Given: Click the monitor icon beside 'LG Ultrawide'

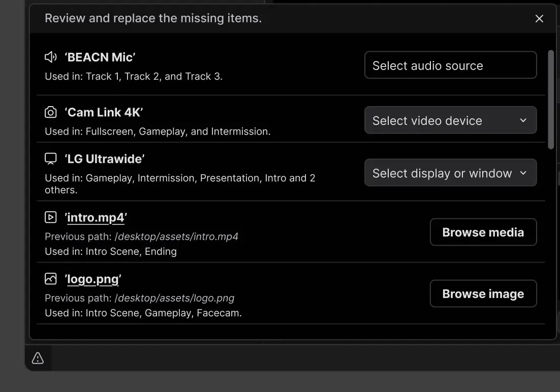Looking at the screenshot, I should pyautogui.click(x=50, y=158).
